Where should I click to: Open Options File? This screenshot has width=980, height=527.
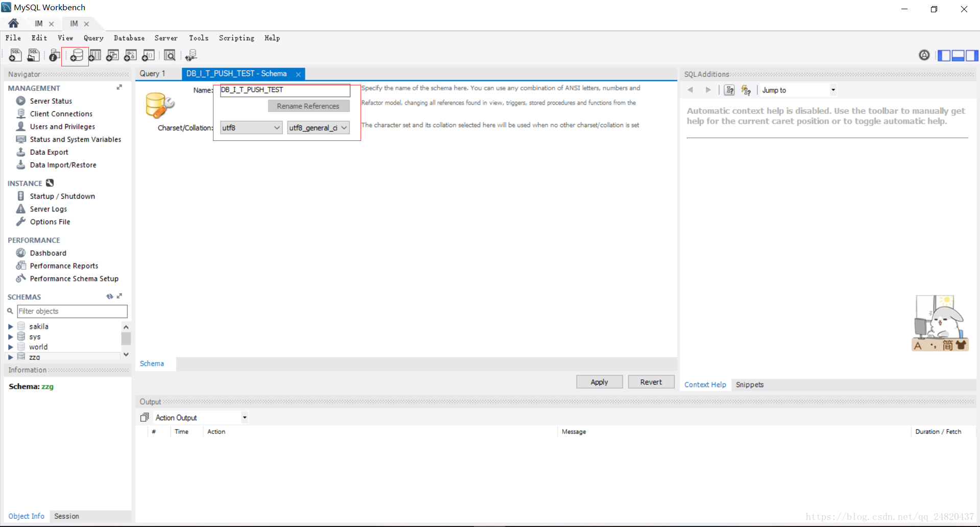(x=50, y=222)
